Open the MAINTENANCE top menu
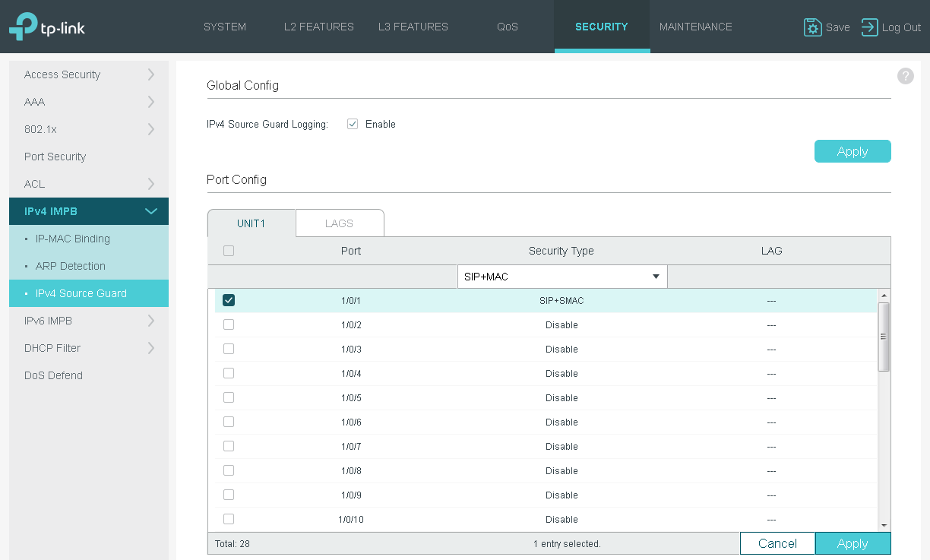930x560 pixels. (696, 27)
